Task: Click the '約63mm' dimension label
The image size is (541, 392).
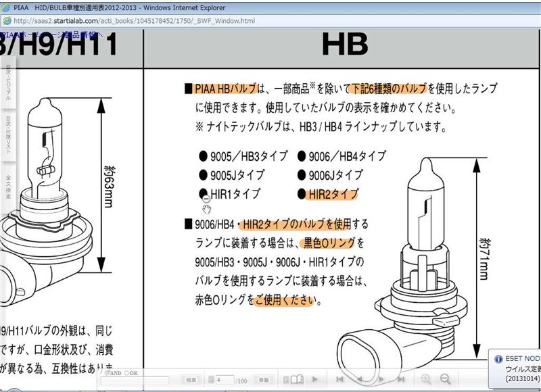Action: [x=110, y=187]
